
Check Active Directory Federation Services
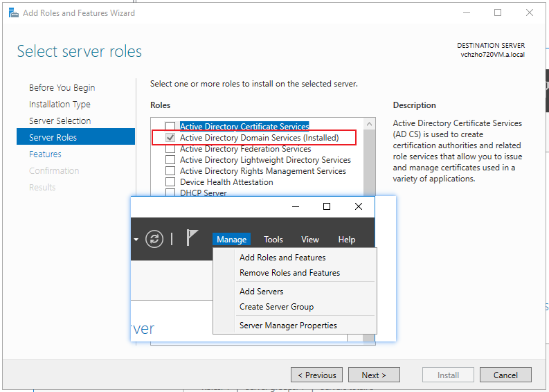[x=170, y=149]
